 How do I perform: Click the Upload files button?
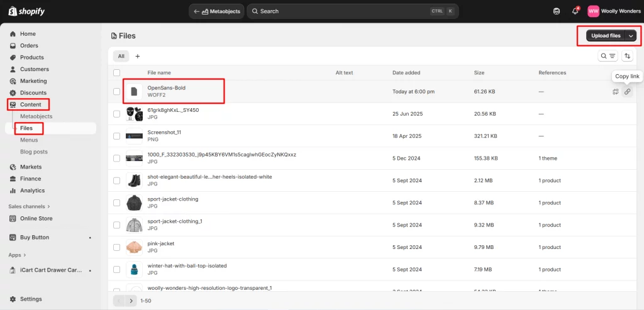[x=606, y=36]
